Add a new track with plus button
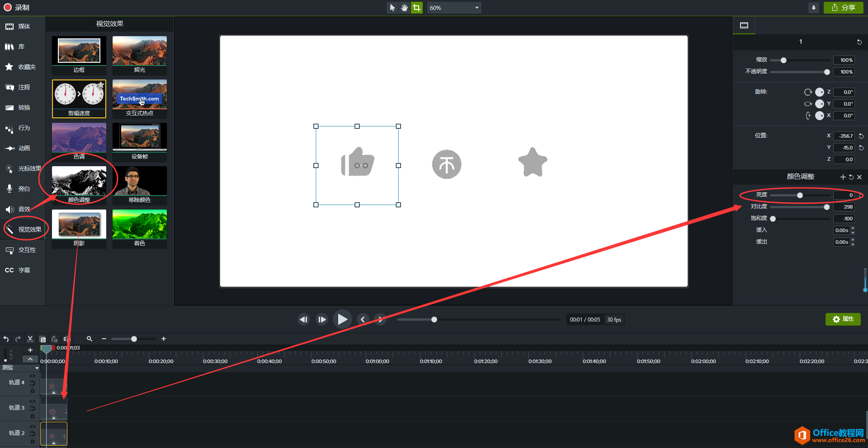Viewport: 868px width, 448px height. [30, 350]
